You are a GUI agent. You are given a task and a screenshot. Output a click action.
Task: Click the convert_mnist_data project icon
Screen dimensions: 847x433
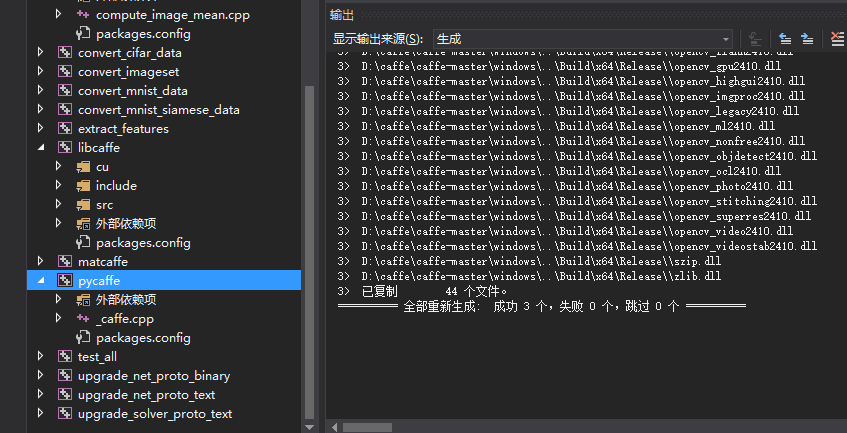[x=65, y=91]
